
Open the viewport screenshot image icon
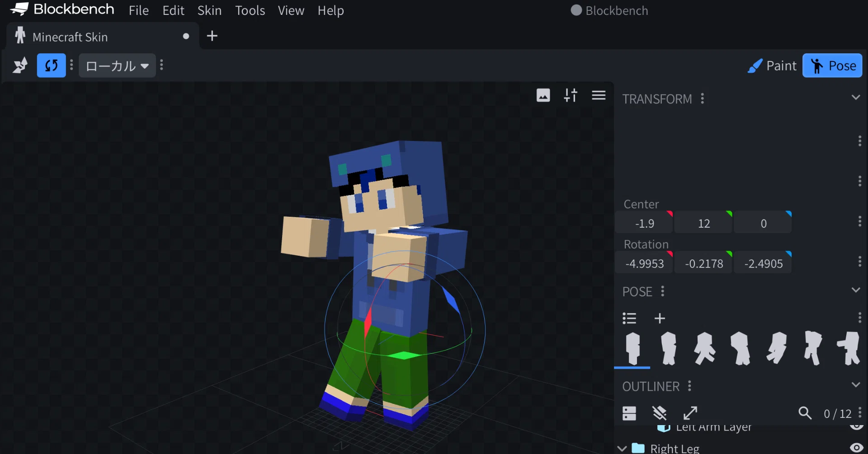click(543, 95)
